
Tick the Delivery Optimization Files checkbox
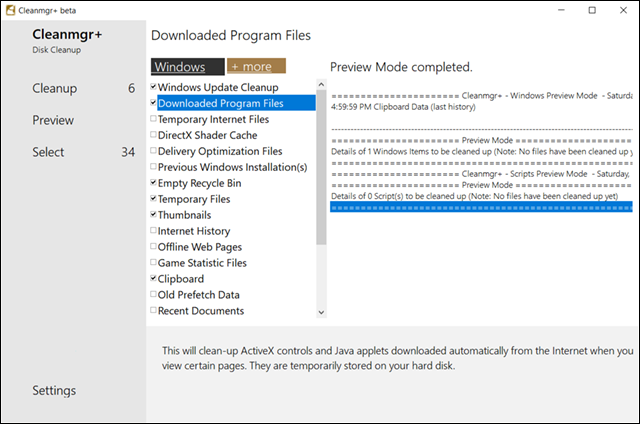[153, 150]
